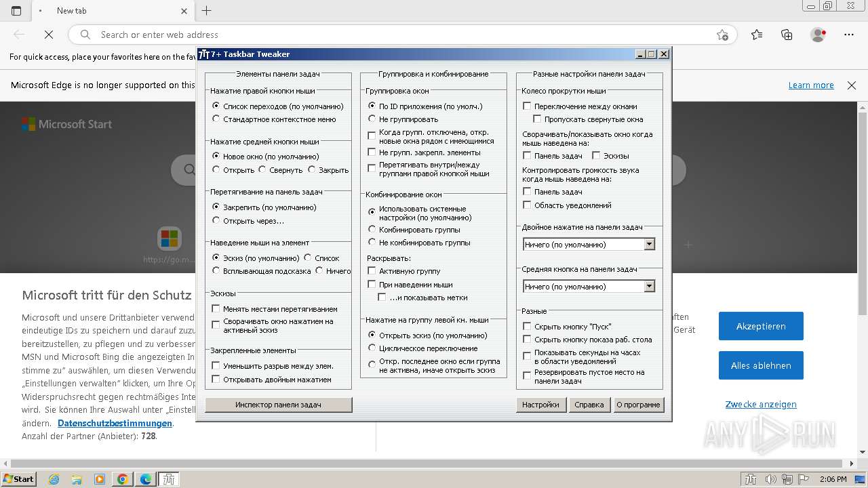Open Инспектор панели задач

279,405
